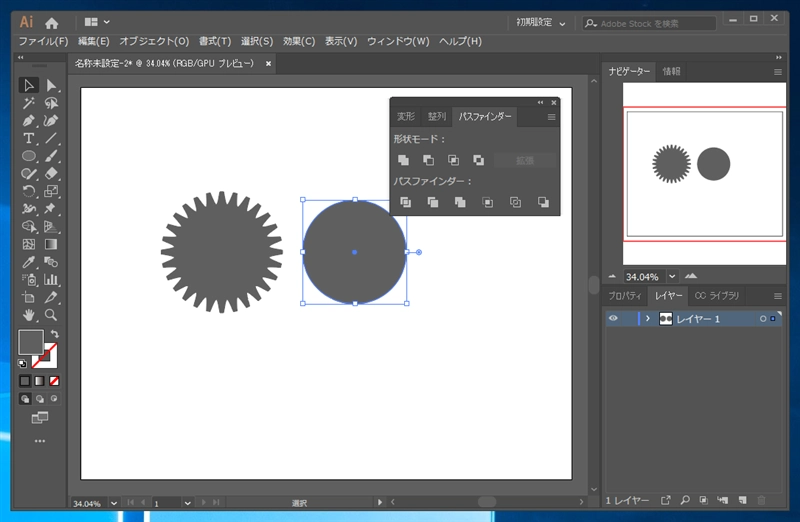Open the Navigator panel menu

coord(778,72)
